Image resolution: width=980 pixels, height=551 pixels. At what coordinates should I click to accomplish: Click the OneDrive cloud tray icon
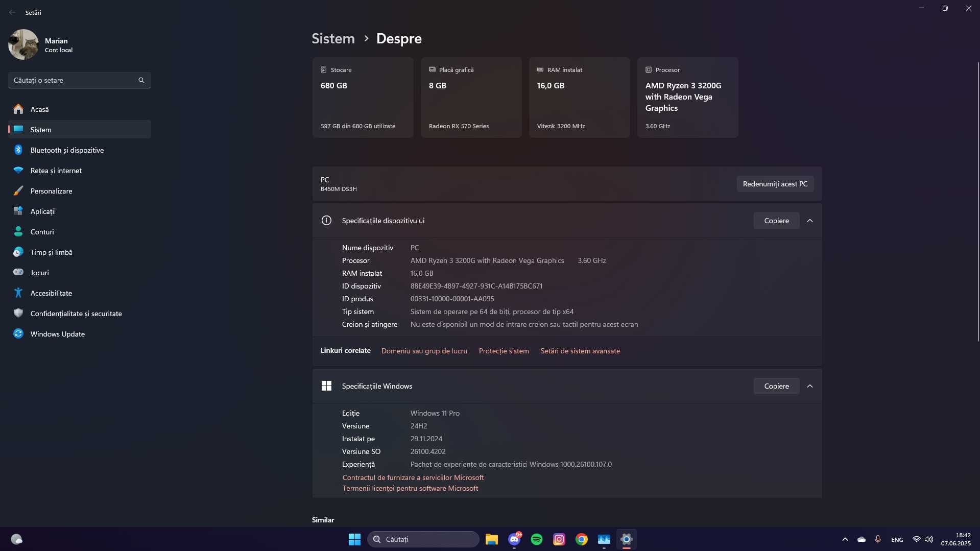[x=862, y=539]
